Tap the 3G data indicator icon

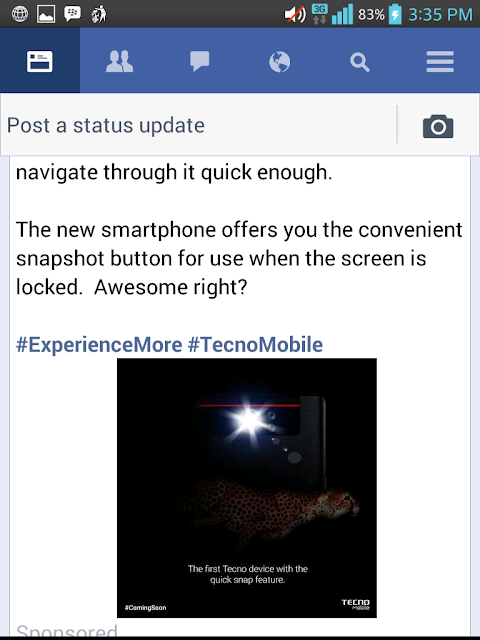[320, 14]
